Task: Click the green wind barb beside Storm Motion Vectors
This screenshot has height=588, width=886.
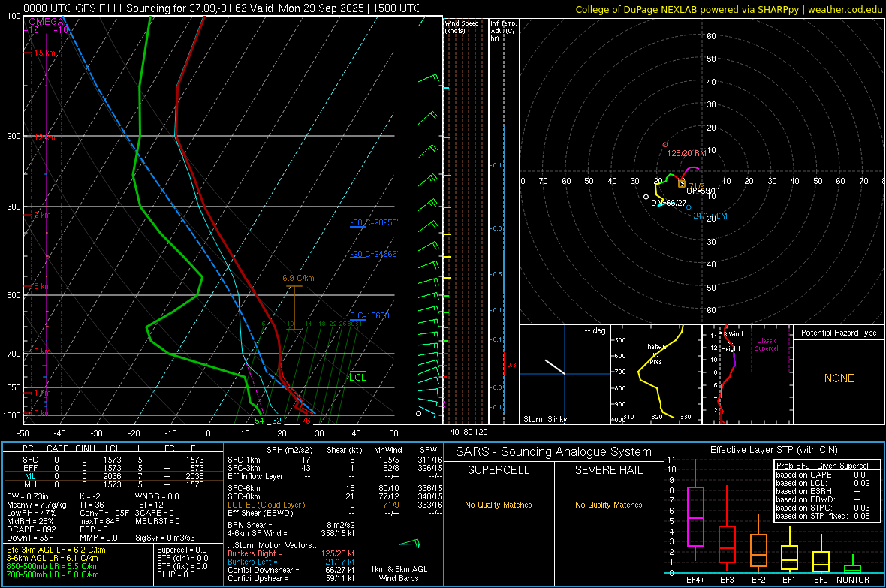Action: tap(410, 544)
